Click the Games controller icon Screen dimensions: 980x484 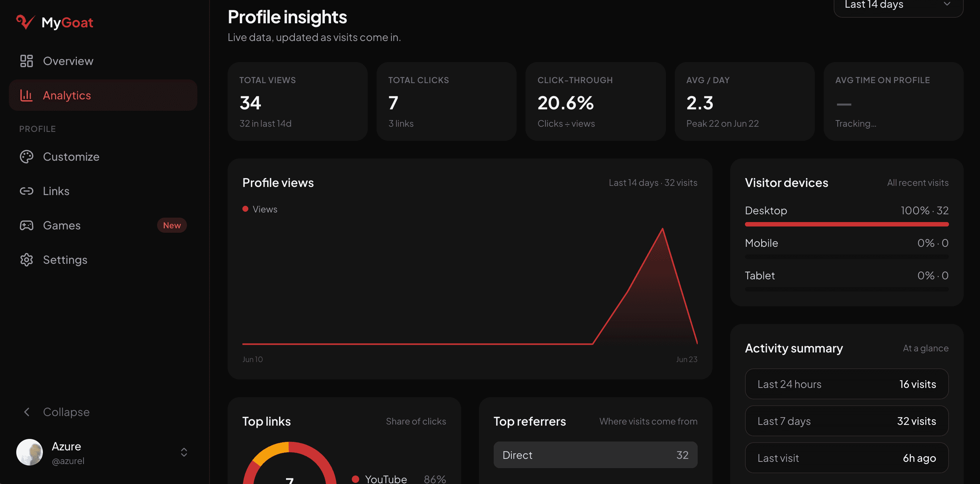pos(26,225)
